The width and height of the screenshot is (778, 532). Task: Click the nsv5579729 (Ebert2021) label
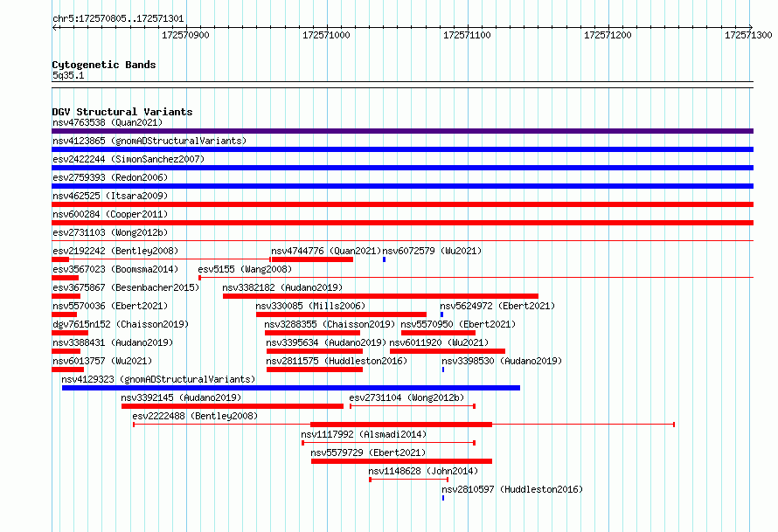click(x=368, y=453)
